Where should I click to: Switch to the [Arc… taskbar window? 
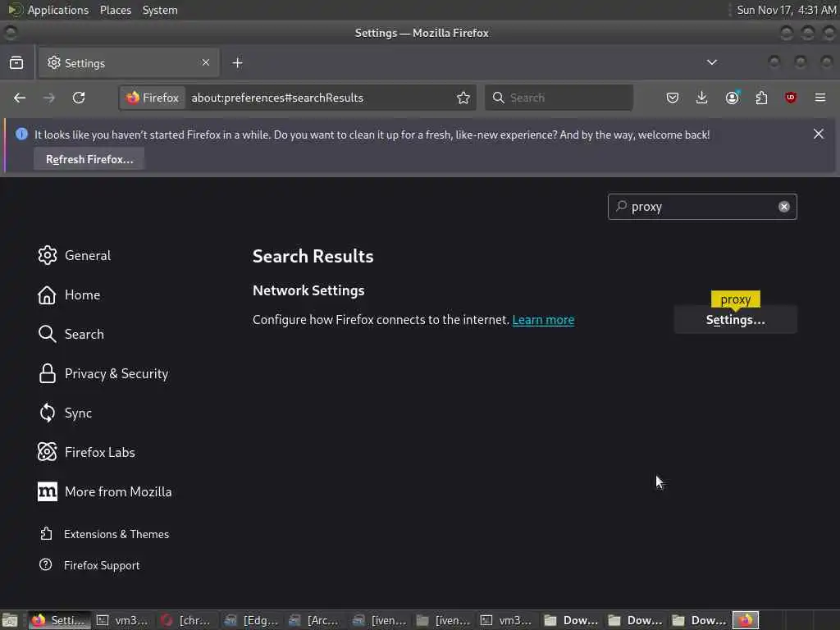click(314, 620)
